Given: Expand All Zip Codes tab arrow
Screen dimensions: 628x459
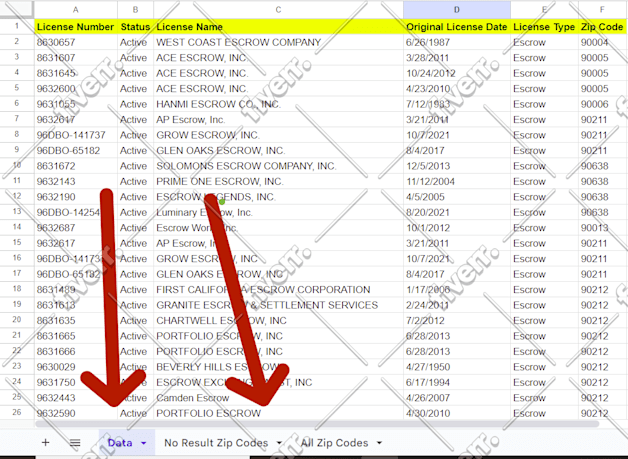Looking at the screenshot, I should 379,443.
